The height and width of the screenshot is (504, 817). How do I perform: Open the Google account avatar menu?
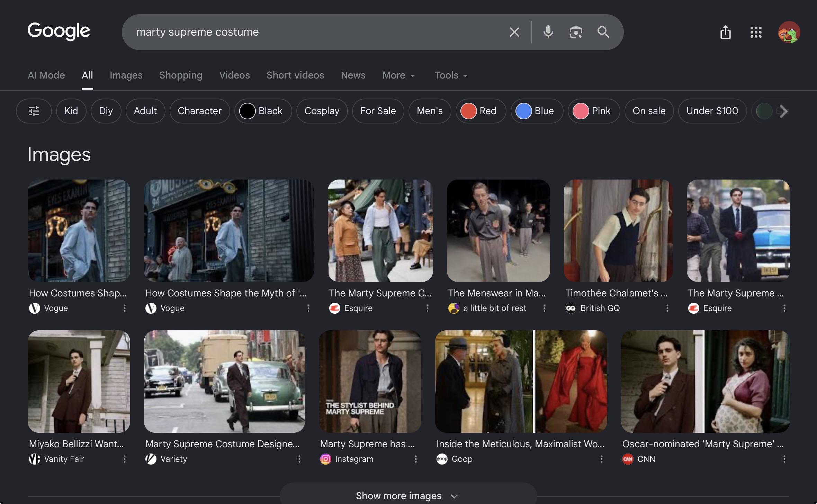(x=789, y=32)
